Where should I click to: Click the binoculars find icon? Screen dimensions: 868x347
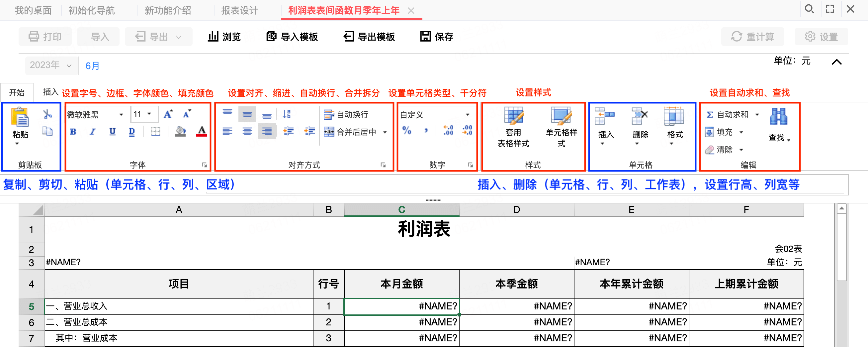(x=778, y=116)
